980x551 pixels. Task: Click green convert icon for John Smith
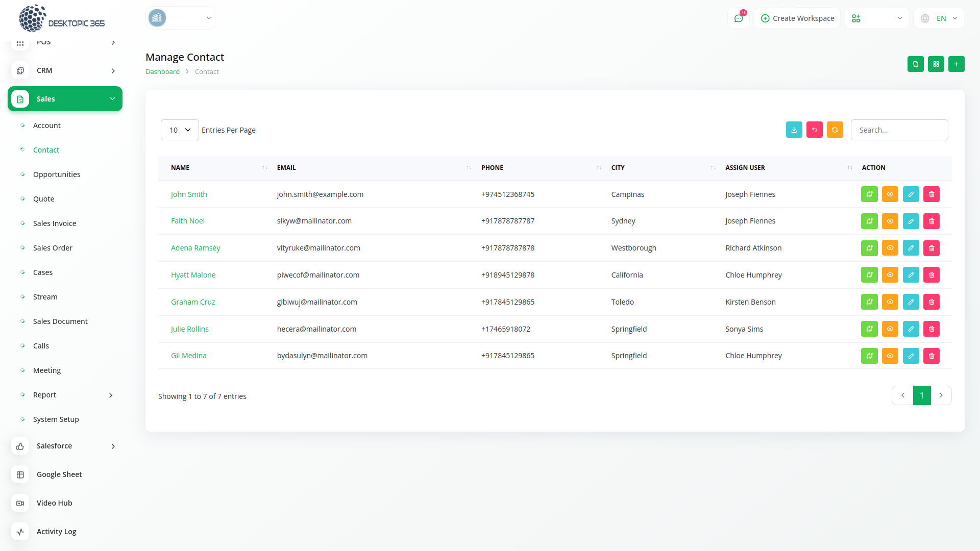(x=869, y=194)
